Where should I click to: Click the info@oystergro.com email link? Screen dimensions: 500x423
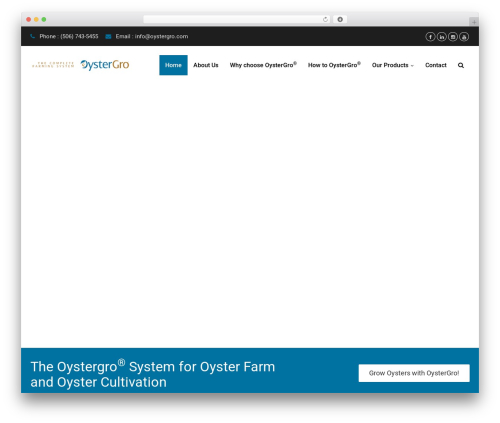point(161,36)
